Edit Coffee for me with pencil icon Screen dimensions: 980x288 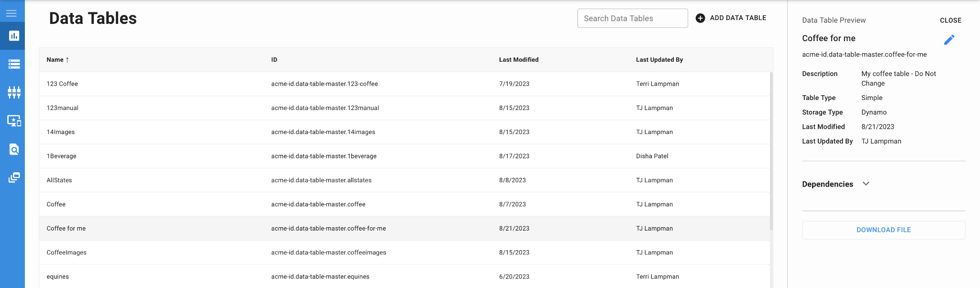click(x=949, y=40)
